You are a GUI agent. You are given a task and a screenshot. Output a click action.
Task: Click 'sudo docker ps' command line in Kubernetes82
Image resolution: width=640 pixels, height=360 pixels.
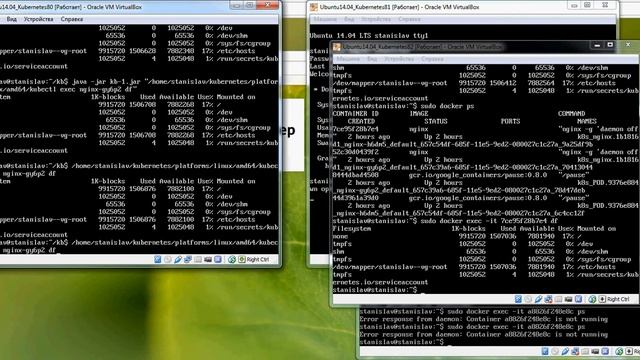pos(403,106)
